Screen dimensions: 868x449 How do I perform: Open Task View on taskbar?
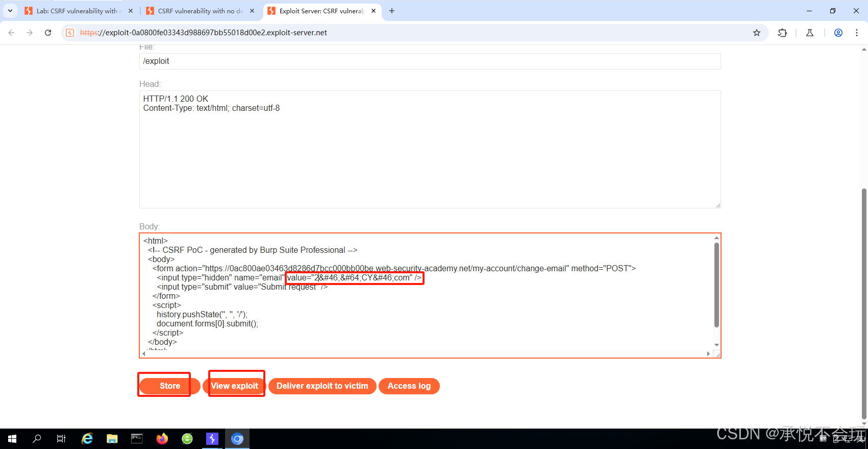pyautogui.click(x=61, y=439)
